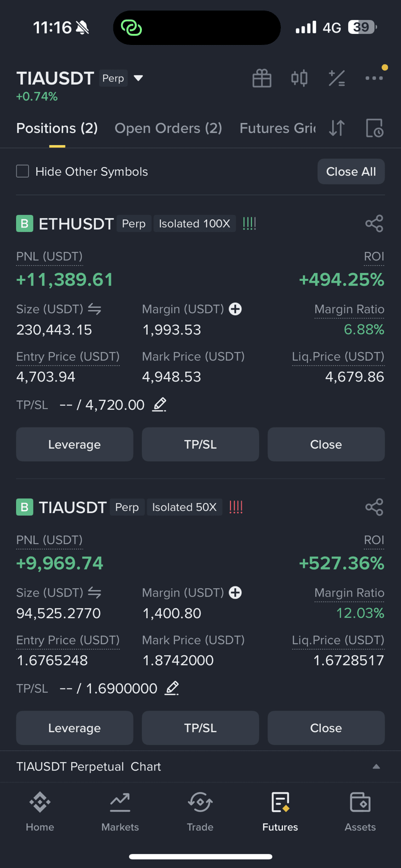
Task: Close the TIAUSDT position
Action: (326, 728)
